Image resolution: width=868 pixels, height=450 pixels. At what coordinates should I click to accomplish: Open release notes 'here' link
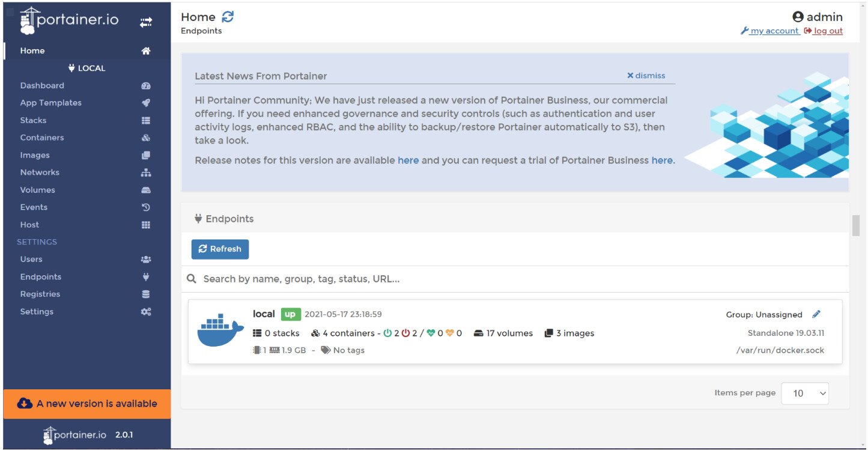tap(408, 160)
